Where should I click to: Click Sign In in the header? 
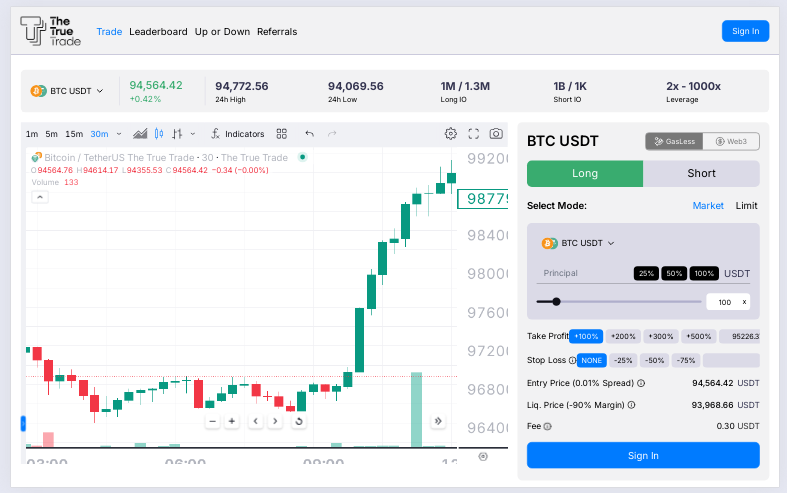[745, 31]
